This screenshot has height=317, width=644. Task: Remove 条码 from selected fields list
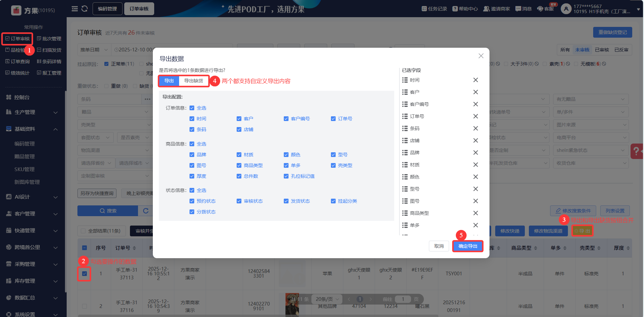[x=476, y=128]
